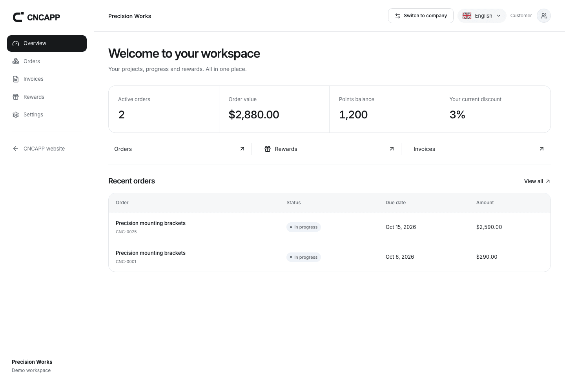Click In progress badge for CNC-0001
This screenshot has height=392, width=565.
coord(304,257)
